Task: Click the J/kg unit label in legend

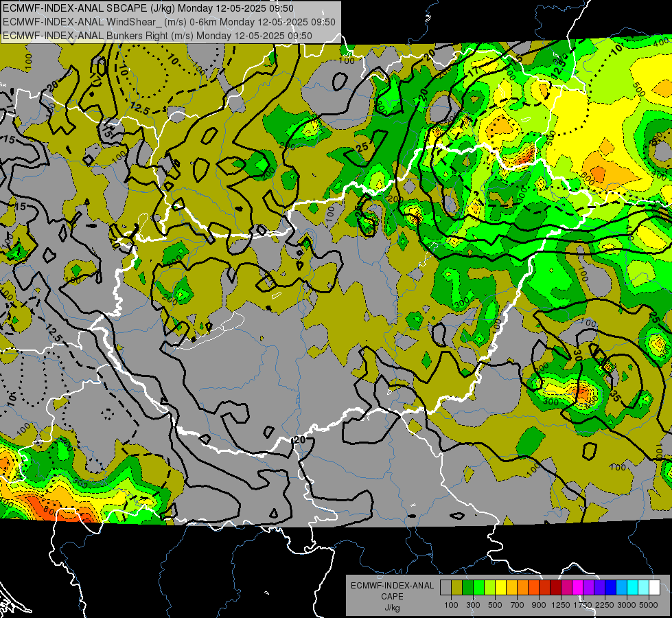Action: tap(392, 608)
